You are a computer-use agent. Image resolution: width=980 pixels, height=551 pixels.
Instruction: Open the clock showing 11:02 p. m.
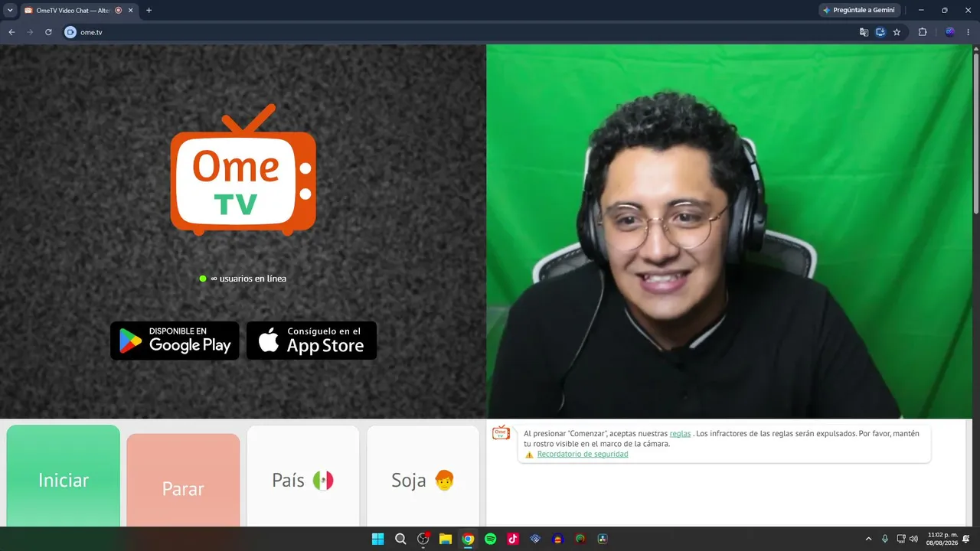tap(942, 539)
